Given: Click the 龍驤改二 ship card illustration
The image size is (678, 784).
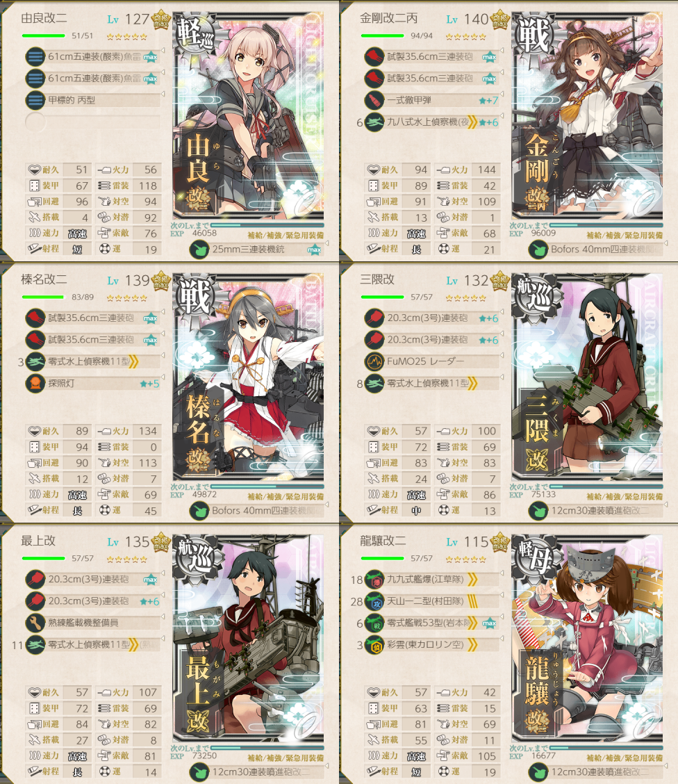Looking at the screenshot, I should pos(587,639).
